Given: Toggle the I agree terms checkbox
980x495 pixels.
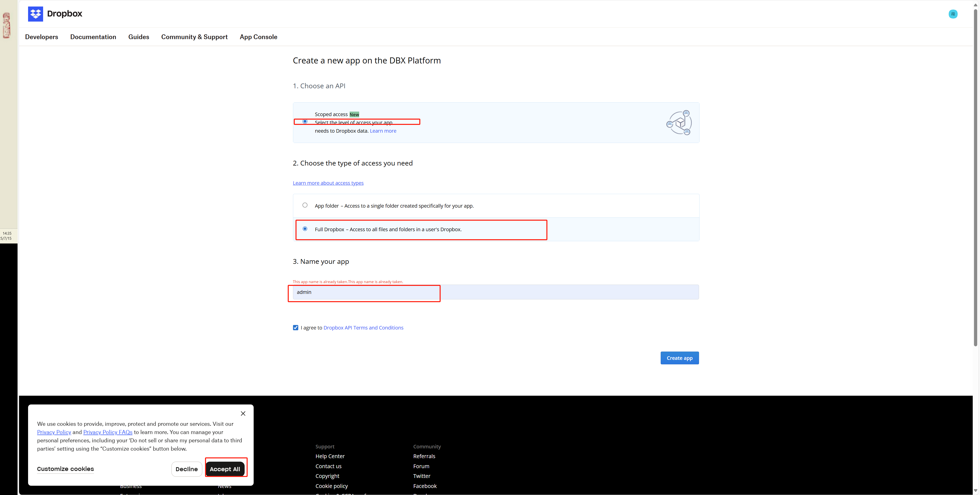Looking at the screenshot, I should pyautogui.click(x=296, y=327).
